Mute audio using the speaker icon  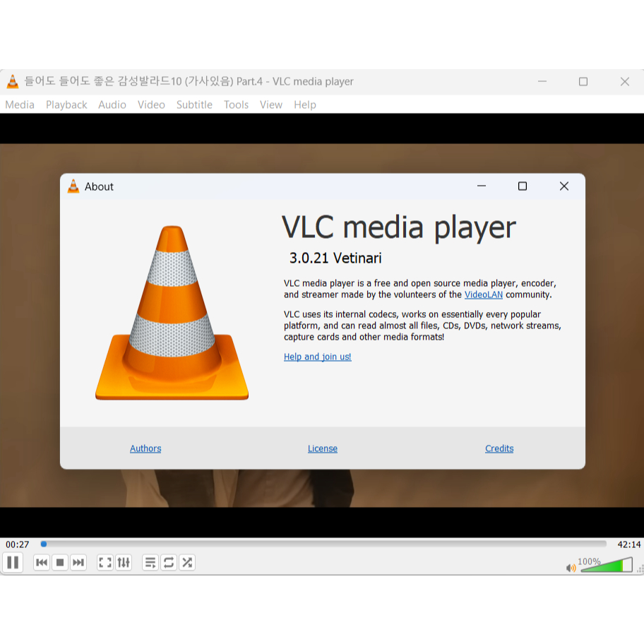click(x=571, y=568)
